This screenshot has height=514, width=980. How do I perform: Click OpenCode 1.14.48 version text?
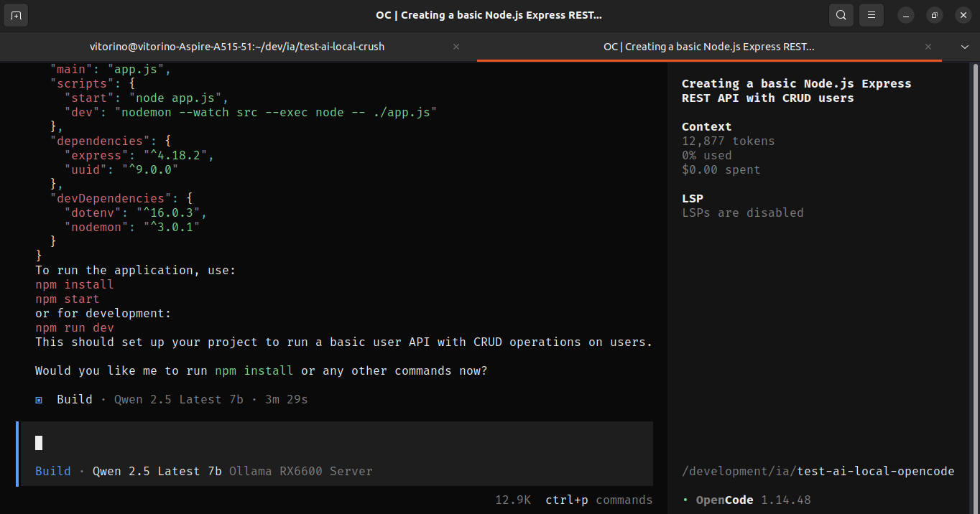pos(754,500)
